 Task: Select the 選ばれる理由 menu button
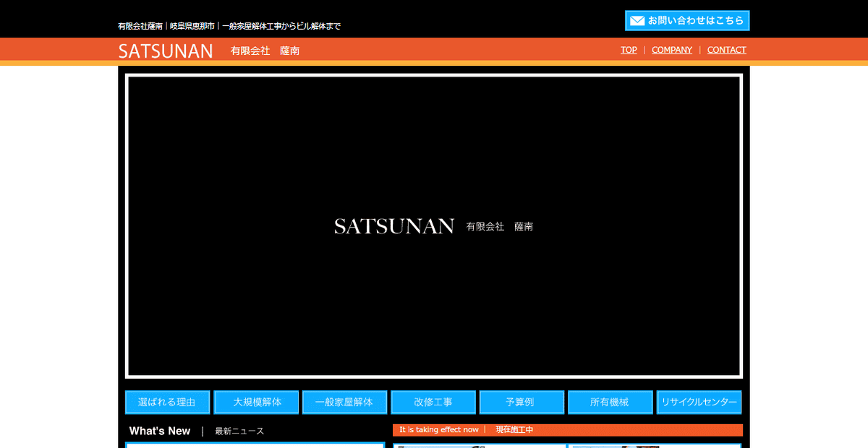pyautogui.click(x=167, y=402)
